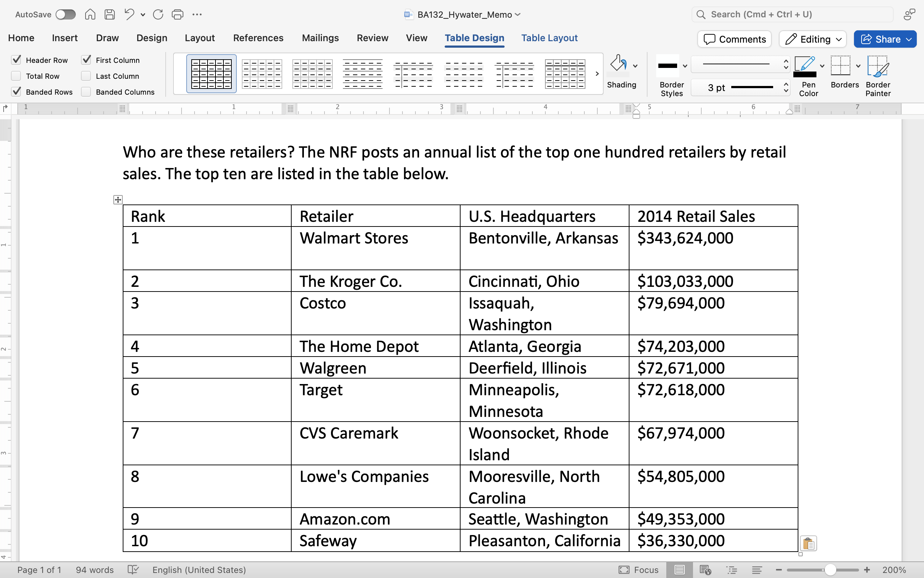The height and width of the screenshot is (578, 924).
Task: Click the Print icon
Action: 178,14
